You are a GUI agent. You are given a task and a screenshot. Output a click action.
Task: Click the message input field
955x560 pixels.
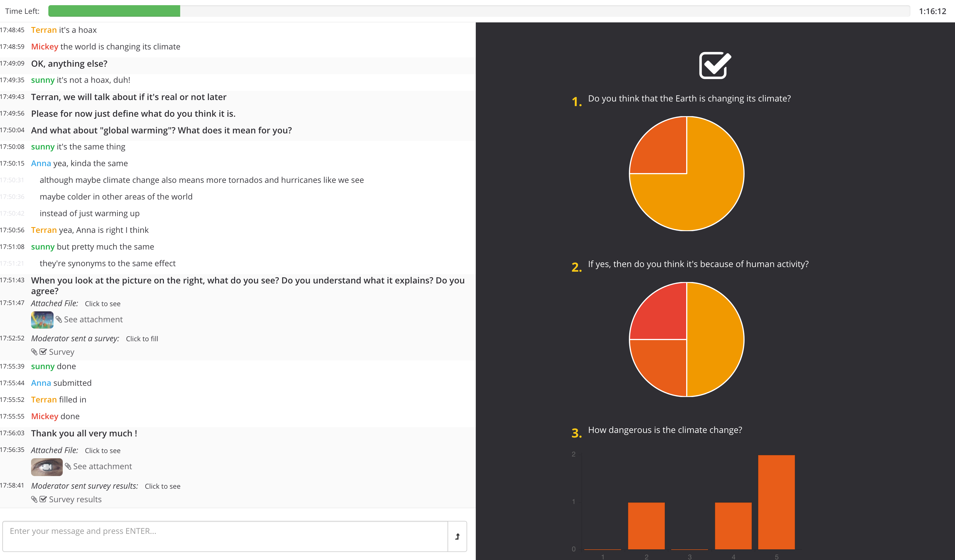pos(225,536)
